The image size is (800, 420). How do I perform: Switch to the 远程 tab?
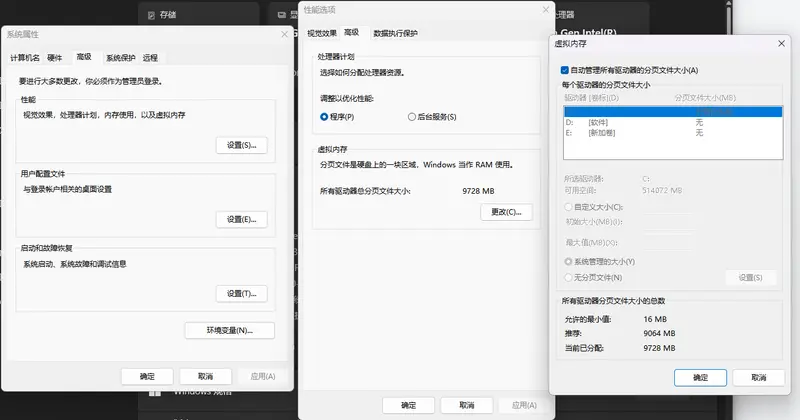pos(150,58)
